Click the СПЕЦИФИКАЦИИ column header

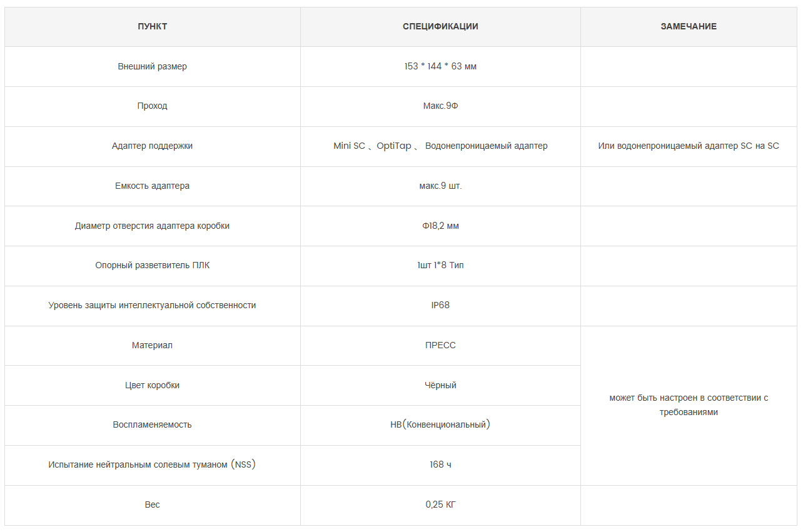[440, 26]
